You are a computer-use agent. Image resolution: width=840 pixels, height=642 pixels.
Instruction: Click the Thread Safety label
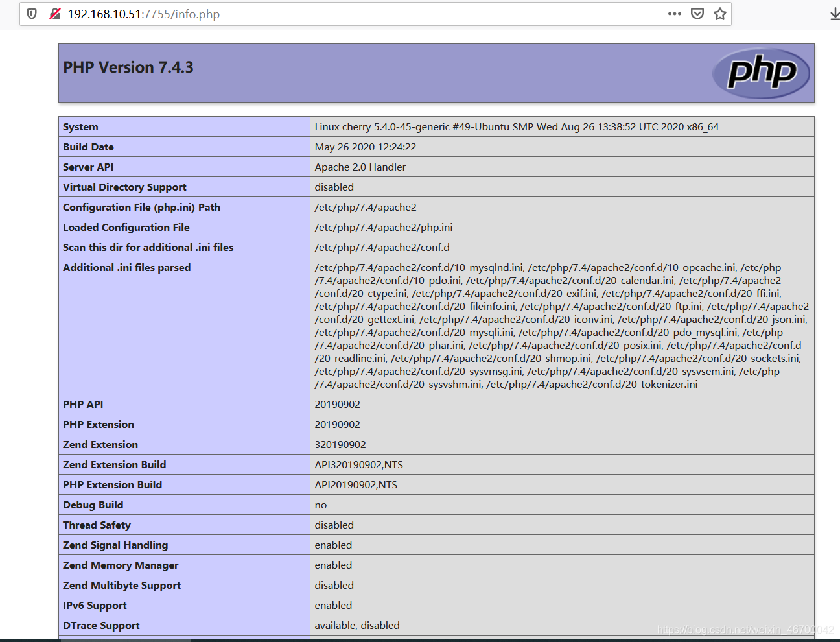[97, 525]
